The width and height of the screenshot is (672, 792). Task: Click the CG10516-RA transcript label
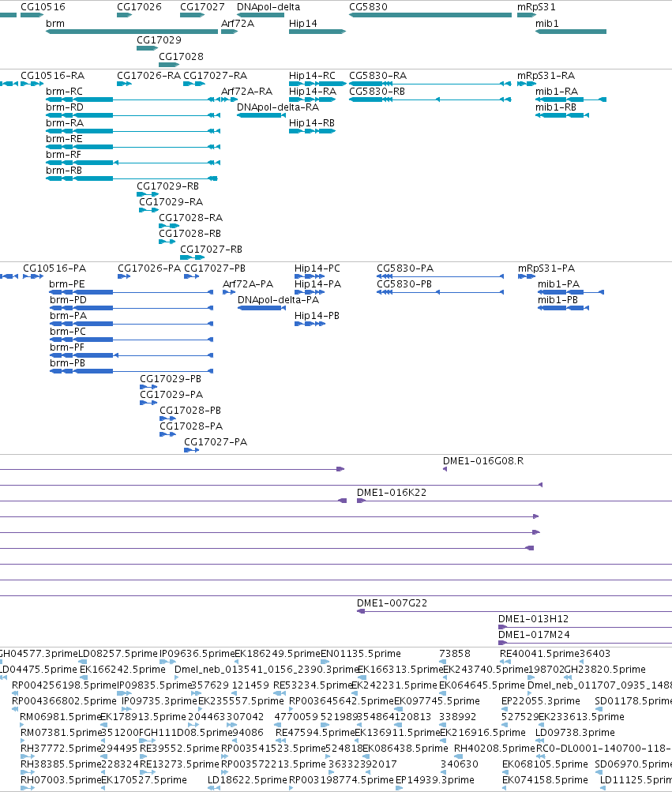(x=53, y=76)
